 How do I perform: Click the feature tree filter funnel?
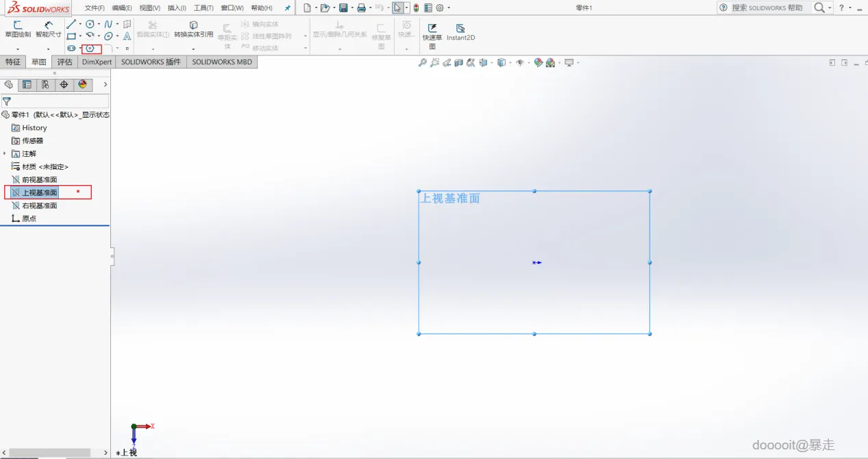[6, 101]
